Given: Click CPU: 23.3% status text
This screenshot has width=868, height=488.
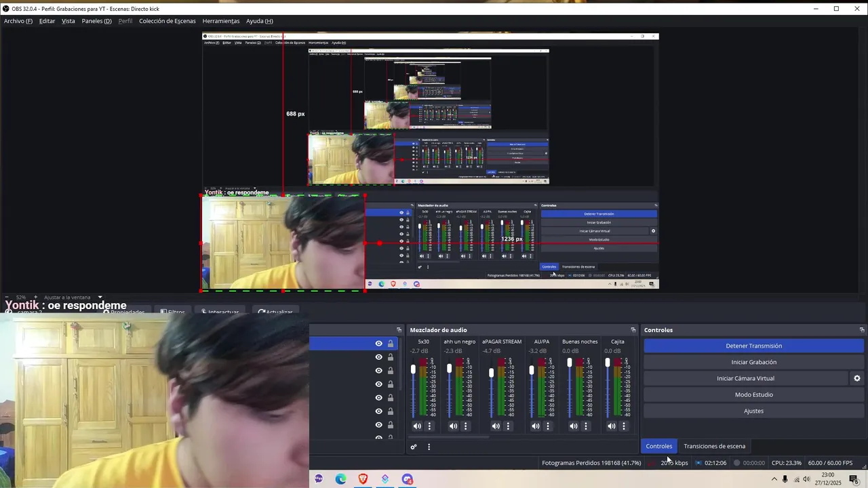Looking at the screenshot, I should (787, 463).
